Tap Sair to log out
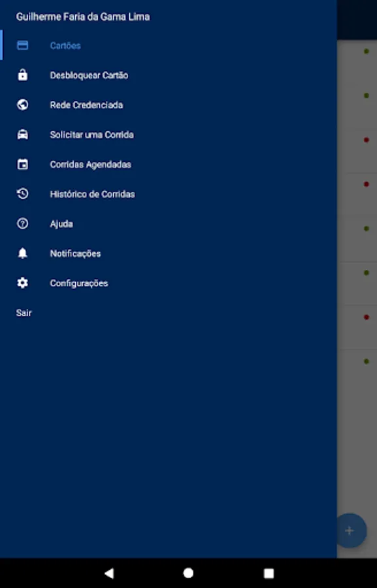Viewport: 377px width, 588px height. click(x=24, y=313)
